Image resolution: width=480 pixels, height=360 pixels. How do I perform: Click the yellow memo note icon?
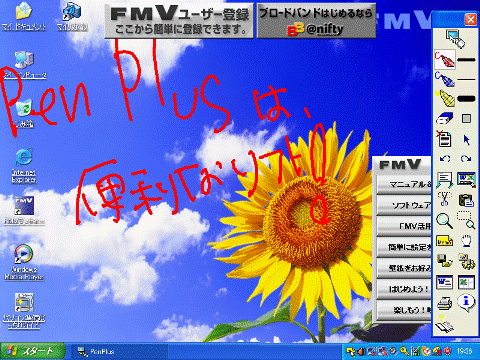(445, 240)
